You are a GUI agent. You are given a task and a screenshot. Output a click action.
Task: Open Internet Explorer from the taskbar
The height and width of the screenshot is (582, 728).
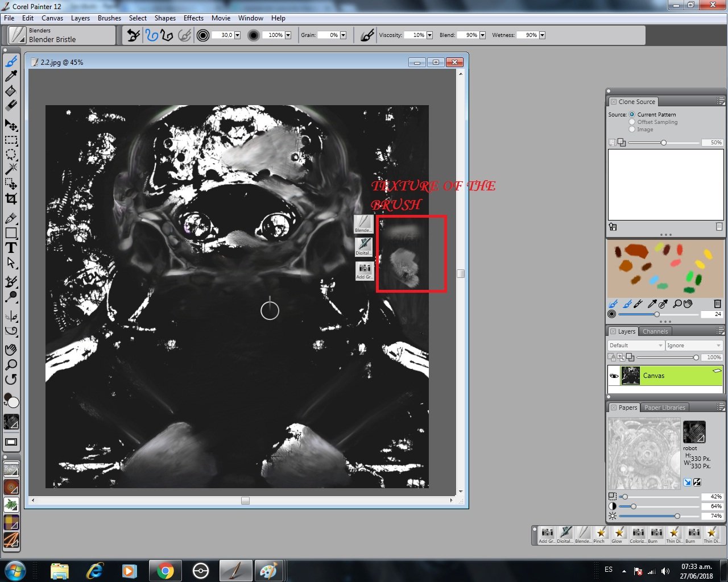click(94, 571)
